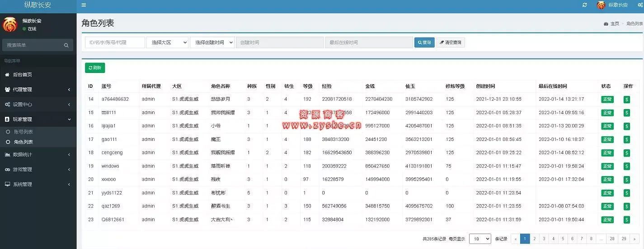Open the 选择大区 dropdown

[x=167, y=42]
